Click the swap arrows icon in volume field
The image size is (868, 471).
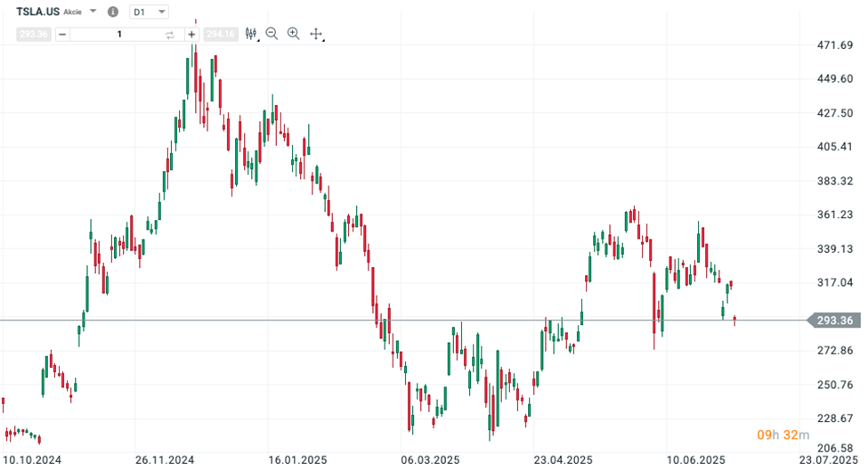(170, 35)
